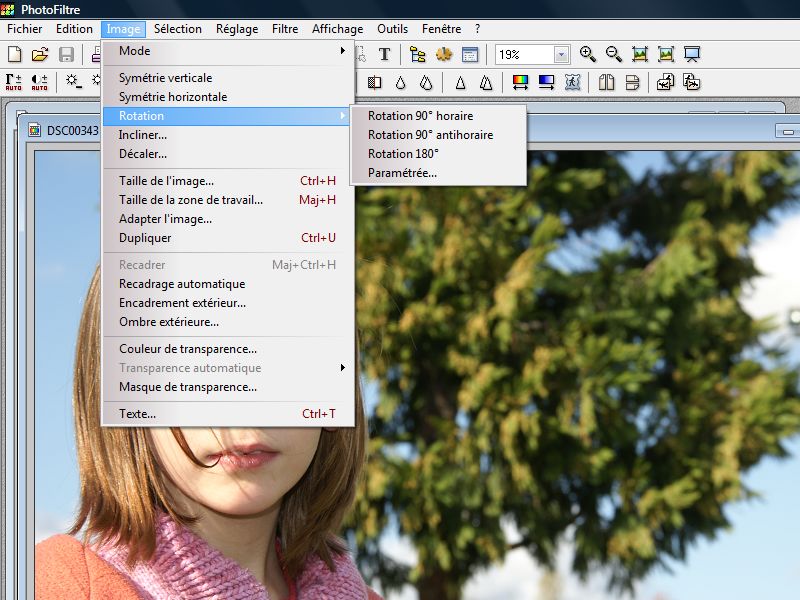Run Recadrage automatique
800x600 pixels.
[228, 284]
